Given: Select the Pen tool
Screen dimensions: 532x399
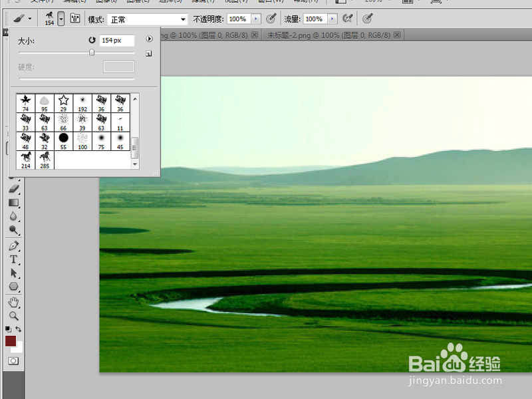Looking at the screenshot, I should [x=13, y=245].
